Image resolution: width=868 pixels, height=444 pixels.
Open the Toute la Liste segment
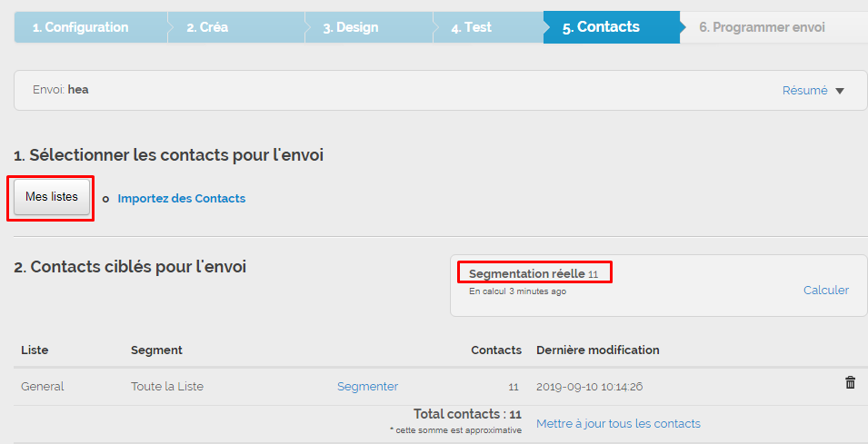pos(167,387)
